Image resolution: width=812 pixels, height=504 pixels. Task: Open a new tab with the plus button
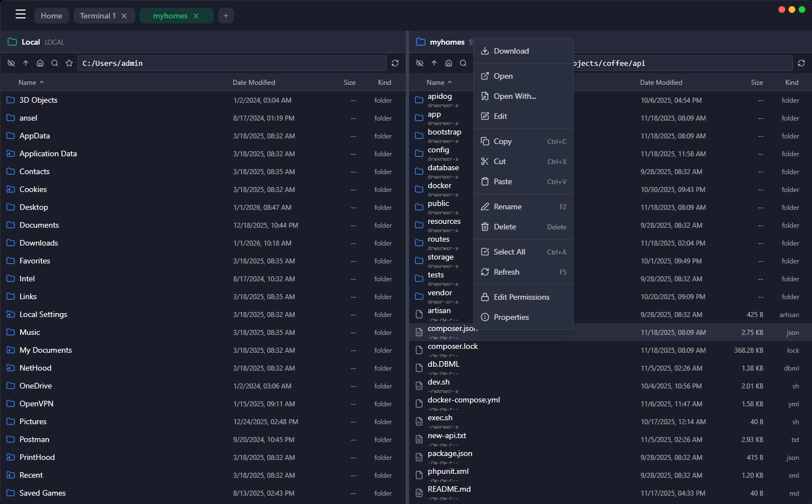click(225, 16)
